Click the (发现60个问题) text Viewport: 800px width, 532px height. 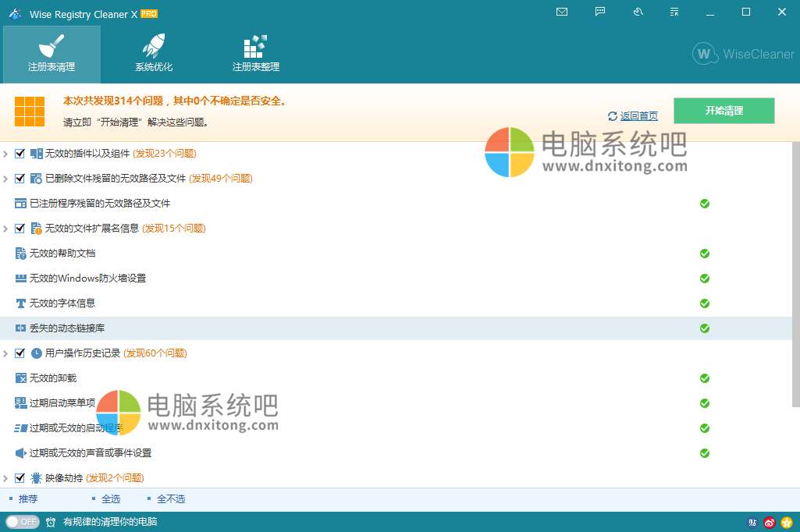pos(155,353)
